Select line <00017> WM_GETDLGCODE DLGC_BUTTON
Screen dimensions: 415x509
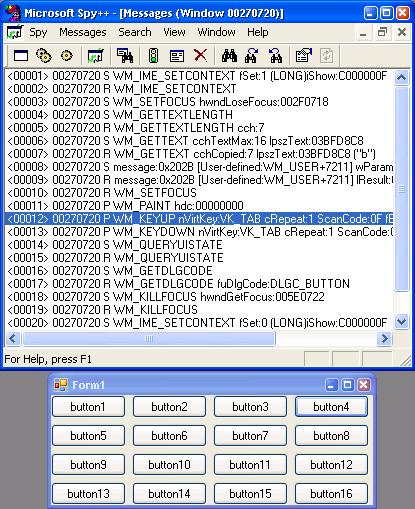pyautogui.click(x=199, y=284)
